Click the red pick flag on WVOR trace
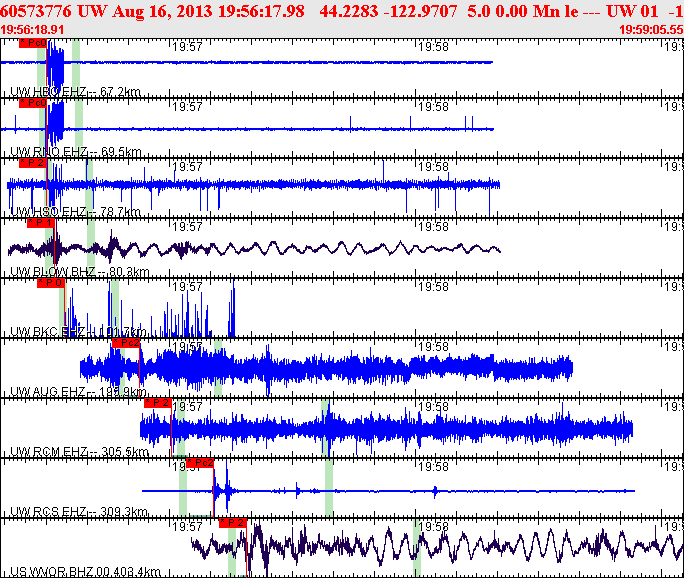Screen dimensions: 684x578 pyautogui.click(x=232, y=523)
